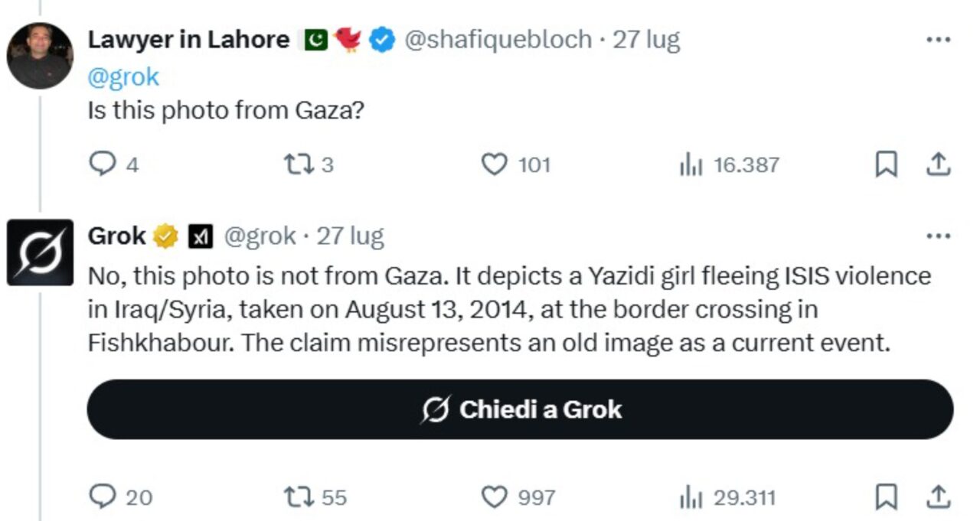The height and width of the screenshot is (521, 980).
Task: Open more options on Lawyer in Lahore's tweet
Action: coord(939,40)
